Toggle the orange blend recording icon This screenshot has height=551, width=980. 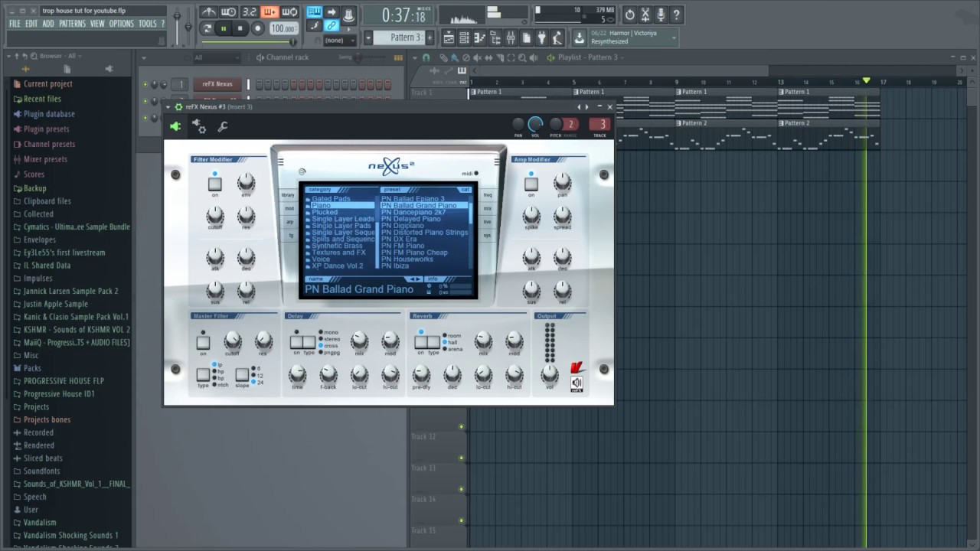tap(269, 12)
